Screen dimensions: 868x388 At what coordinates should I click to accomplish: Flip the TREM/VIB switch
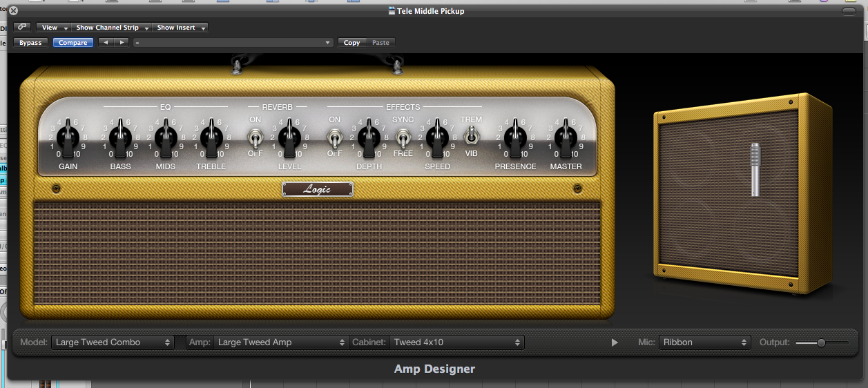(x=472, y=135)
